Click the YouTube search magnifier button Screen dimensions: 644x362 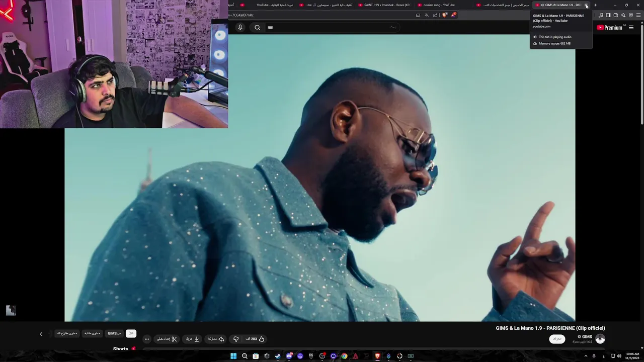pos(257,27)
